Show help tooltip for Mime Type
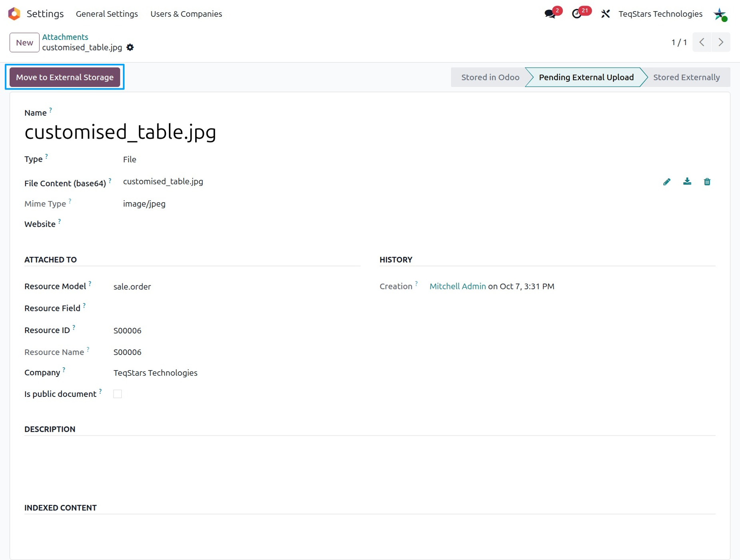740x560 pixels. (x=70, y=201)
